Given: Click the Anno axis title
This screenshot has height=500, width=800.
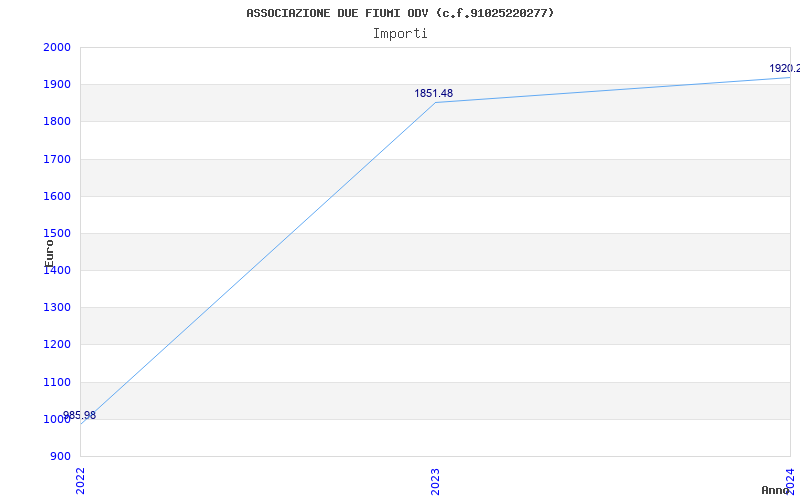Looking at the screenshot, I should [775, 490].
